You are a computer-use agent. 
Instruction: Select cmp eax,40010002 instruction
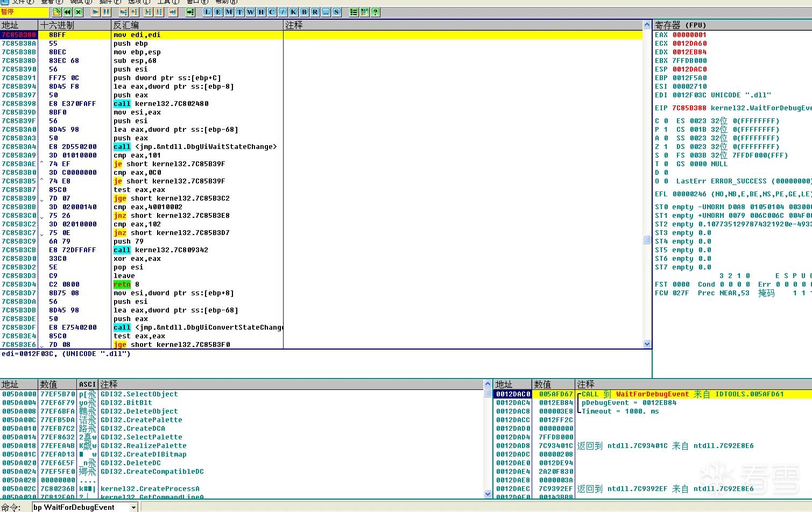(x=148, y=207)
